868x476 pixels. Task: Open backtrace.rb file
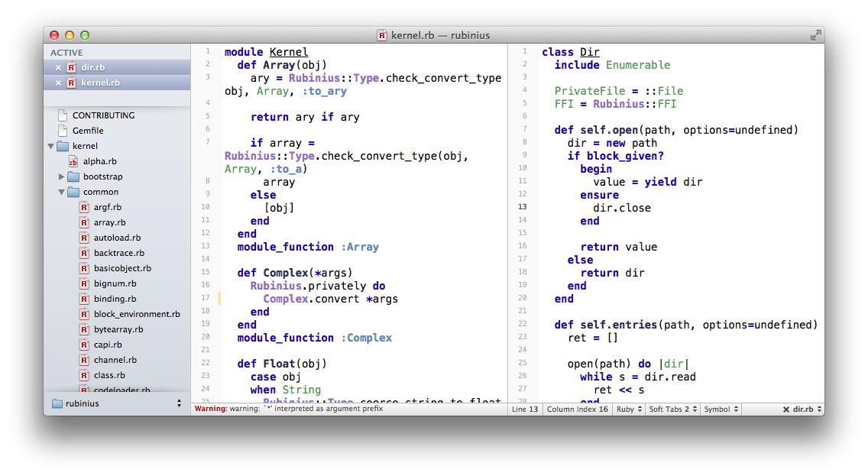pyautogui.click(x=119, y=253)
